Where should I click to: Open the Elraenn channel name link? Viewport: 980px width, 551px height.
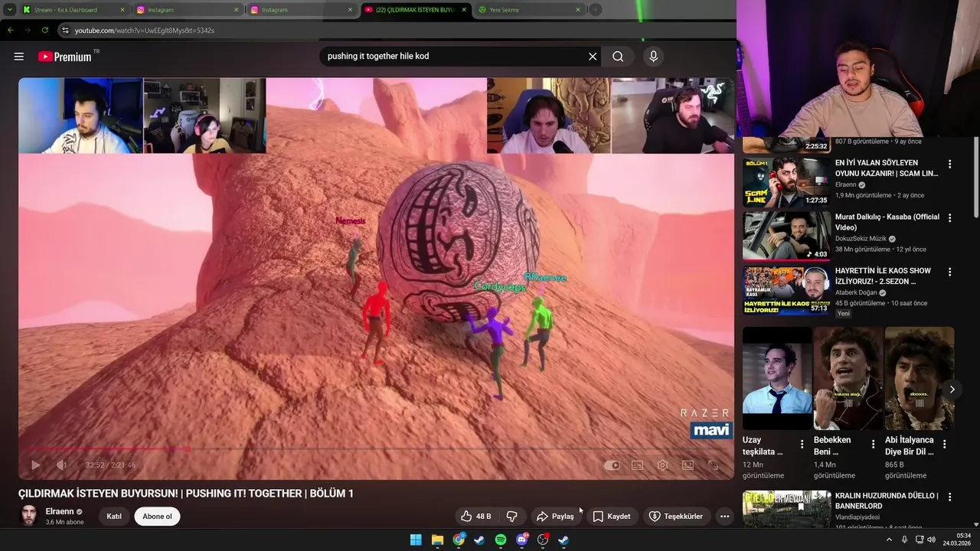[60, 511]
